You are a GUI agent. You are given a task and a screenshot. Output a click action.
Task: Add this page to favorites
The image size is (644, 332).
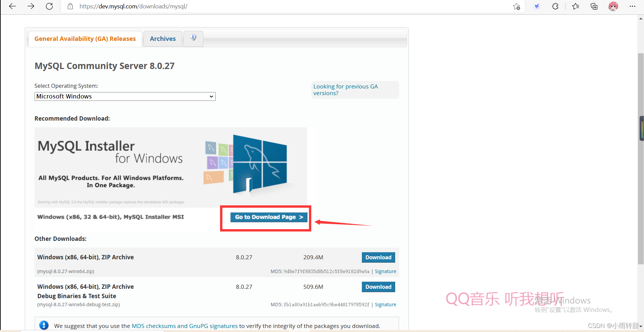(x=517, y=6)
